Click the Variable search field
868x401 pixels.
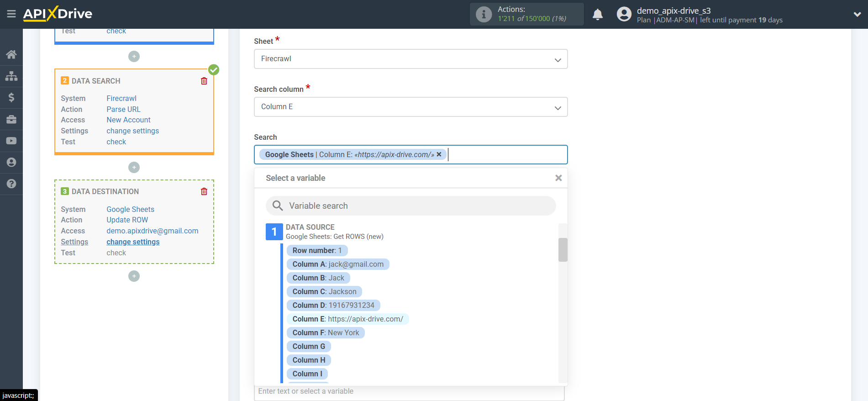410,206
